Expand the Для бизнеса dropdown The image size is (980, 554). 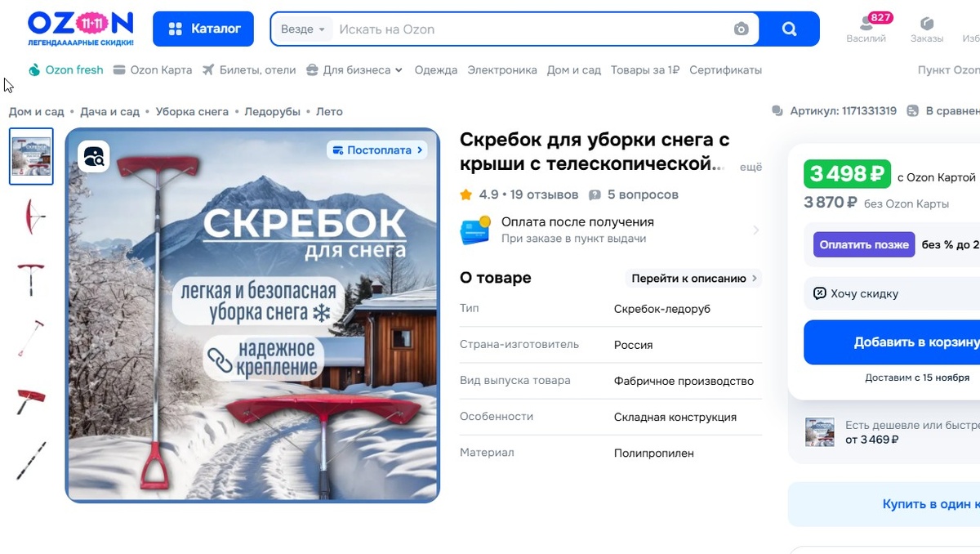pyautogui.click(x=354, y=70)
